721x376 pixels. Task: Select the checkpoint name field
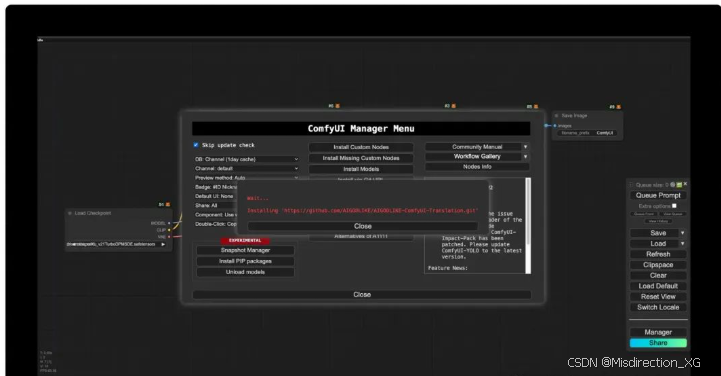point(116,244)
